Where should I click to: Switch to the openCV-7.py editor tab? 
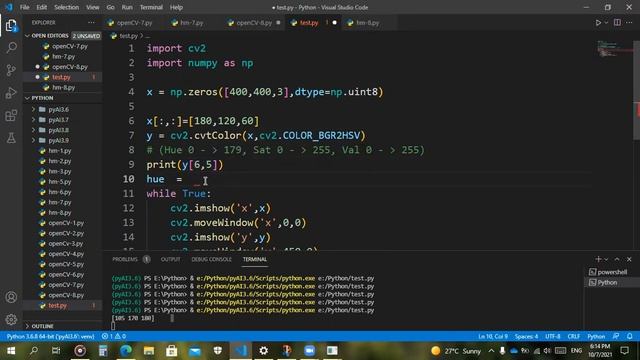(x=134, y=23)
